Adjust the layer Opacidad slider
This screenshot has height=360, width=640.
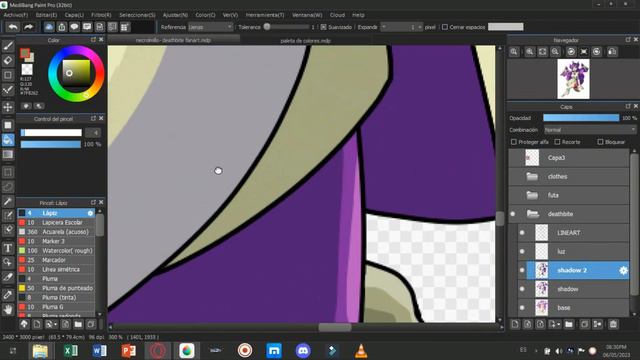click(x=581, y=118)
